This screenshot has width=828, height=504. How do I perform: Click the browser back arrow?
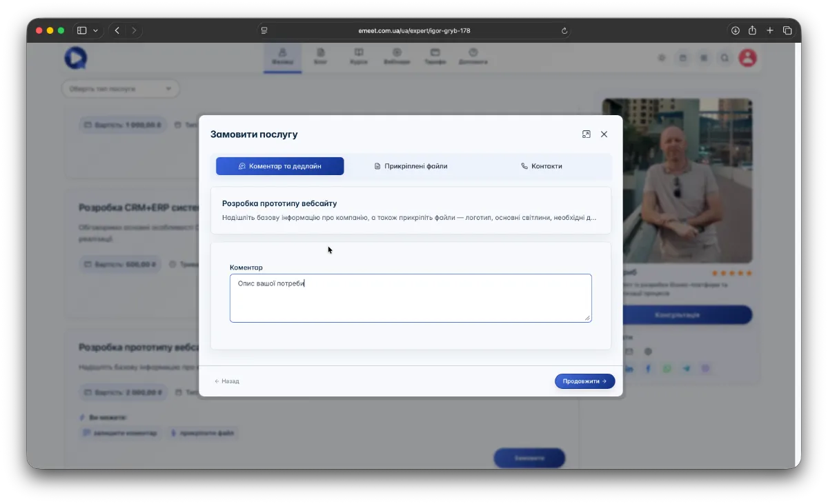pos(117,30)
